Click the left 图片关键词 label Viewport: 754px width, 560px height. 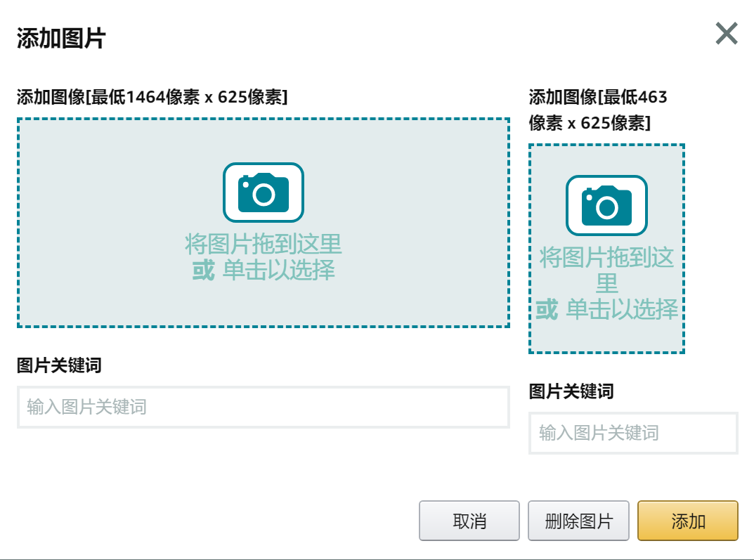coord(59,365)
